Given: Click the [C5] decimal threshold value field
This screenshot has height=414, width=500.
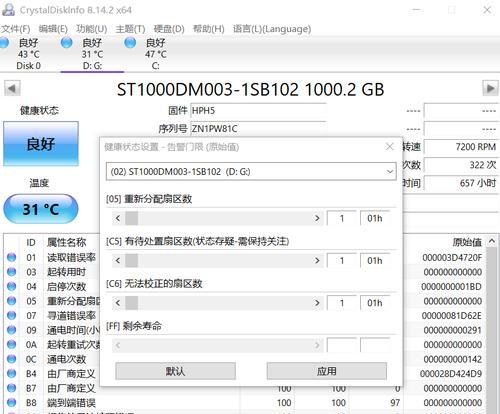Looking at the screenshot, I should pos(342,260).
